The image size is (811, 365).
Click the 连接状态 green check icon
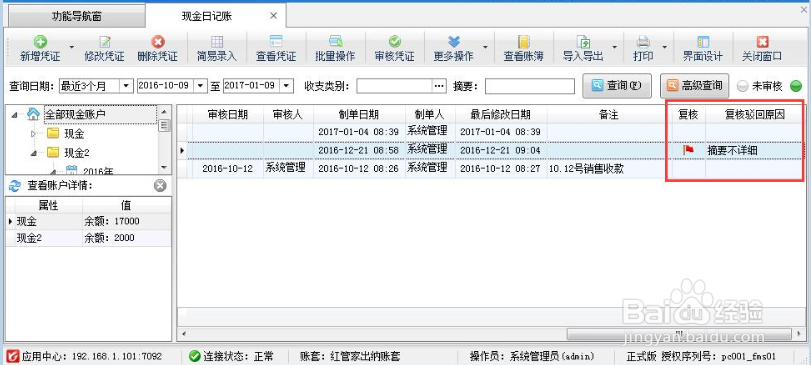[x=194, y=356]
